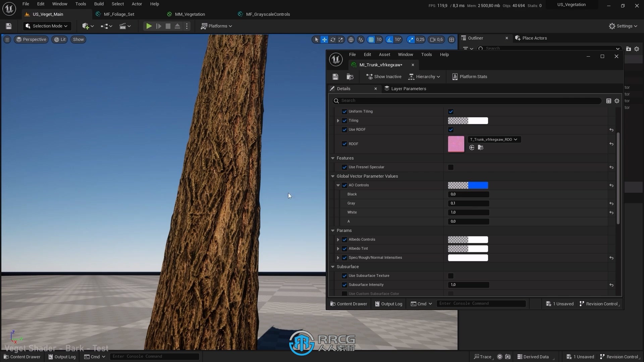Select the Translate/Move tool

325,39
